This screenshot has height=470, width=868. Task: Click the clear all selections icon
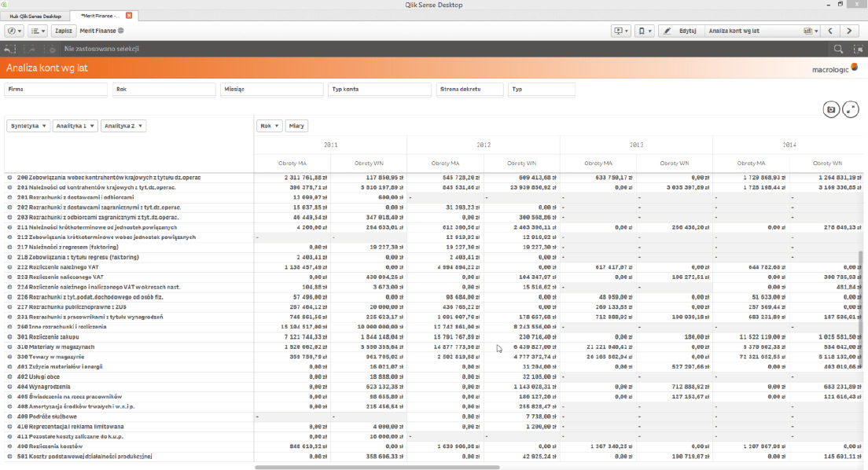click(x=51, y=49)
